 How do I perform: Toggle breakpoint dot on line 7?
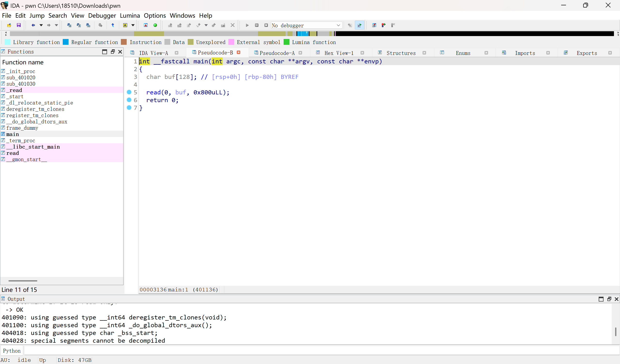(129, 107)
